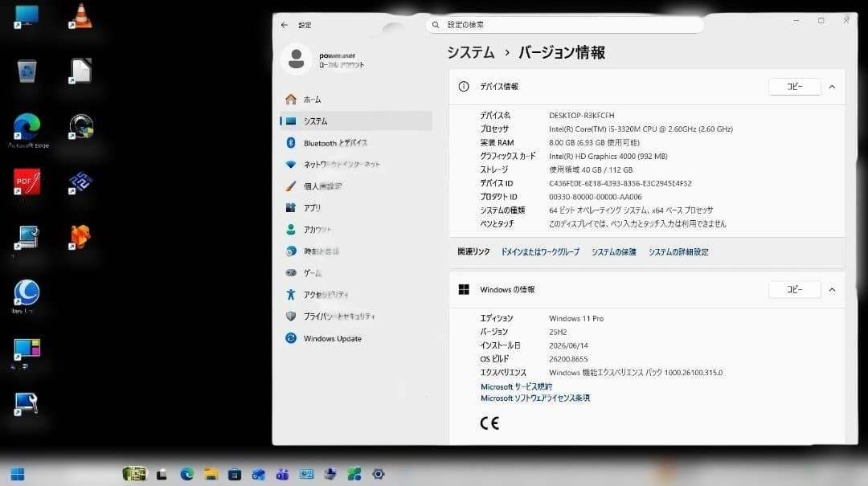Open アカウント in the sidebar
Viewport: 868px width, 486px height.
[x=356, y=229]
